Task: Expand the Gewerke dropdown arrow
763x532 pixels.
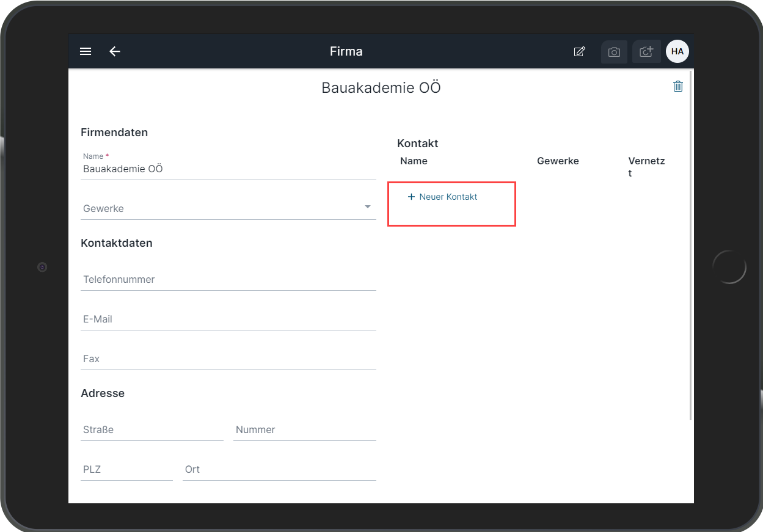Action: click(x=368, y=207)
